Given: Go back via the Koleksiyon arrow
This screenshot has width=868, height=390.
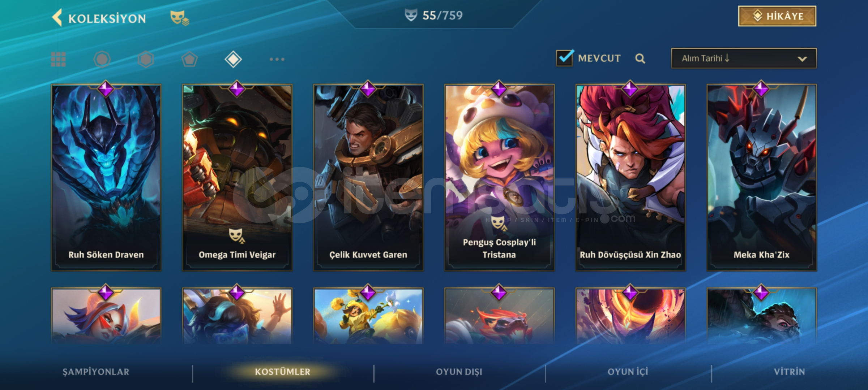Looking at the screenshot, I should point(57,18).
